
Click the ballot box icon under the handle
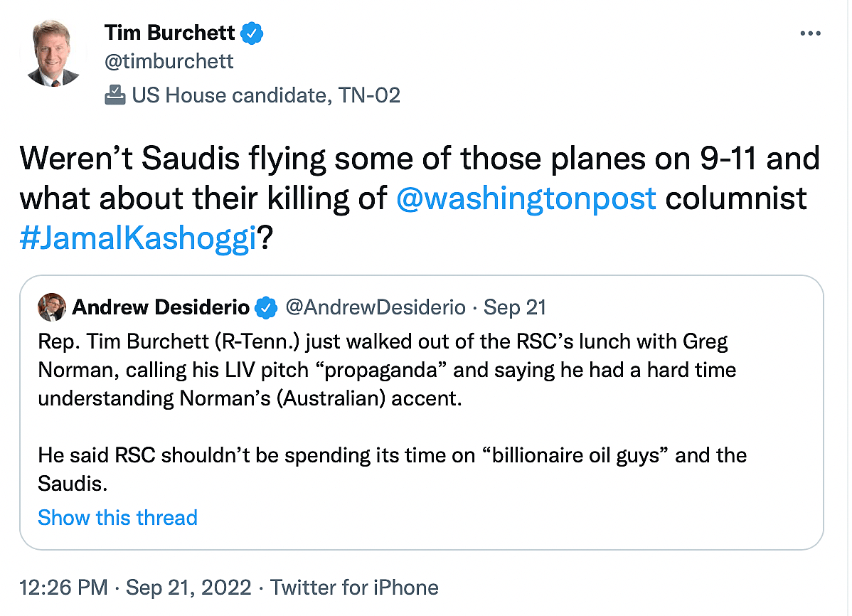(x=115, y=95)
